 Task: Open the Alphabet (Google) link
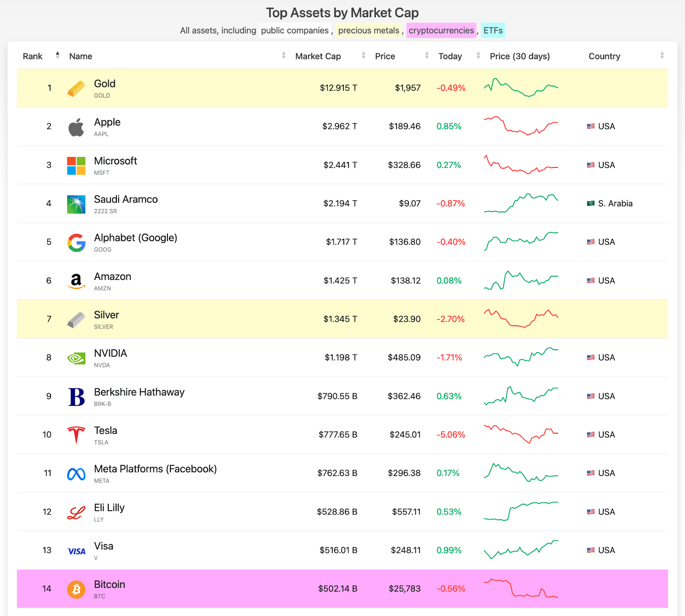pos(136,238)
